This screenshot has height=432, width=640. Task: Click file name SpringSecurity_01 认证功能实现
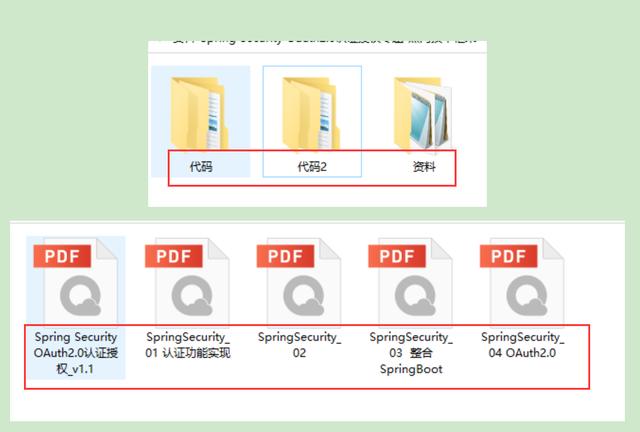click(188, 345)
